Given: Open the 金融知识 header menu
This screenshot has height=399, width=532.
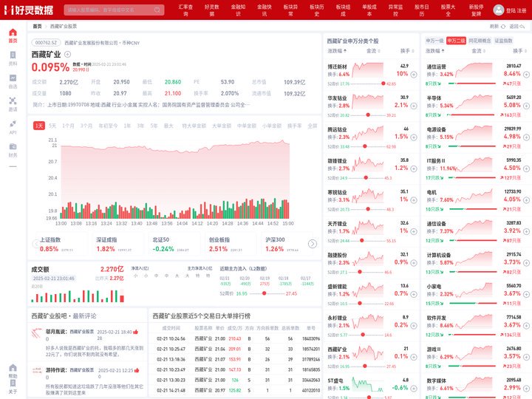Looking at the screenshot, I should point(238,10).
